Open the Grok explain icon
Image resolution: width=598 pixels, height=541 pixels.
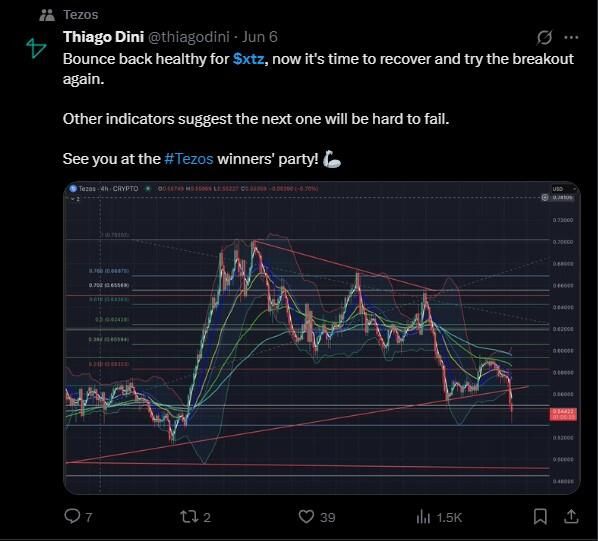(x=545, y=37)
